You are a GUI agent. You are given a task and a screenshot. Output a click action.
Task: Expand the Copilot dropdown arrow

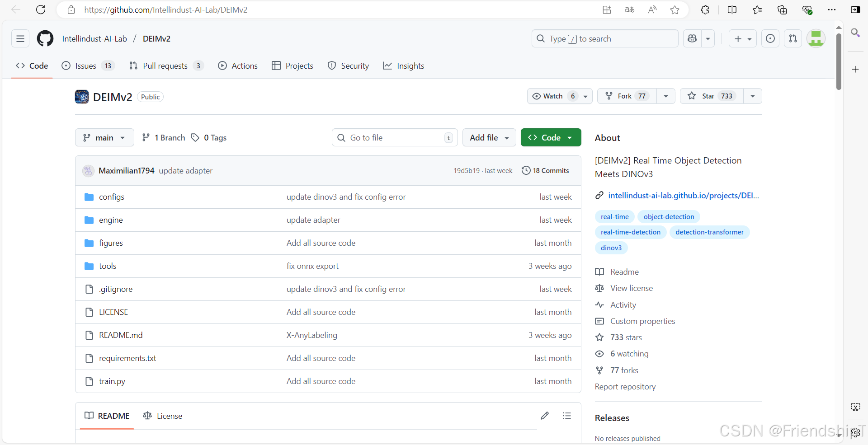[x=708, y=38]
